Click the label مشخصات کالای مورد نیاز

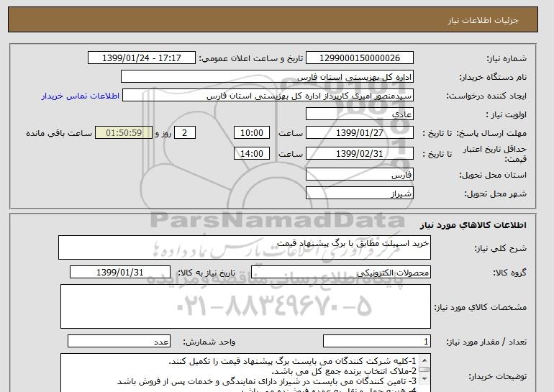[480, 307]
